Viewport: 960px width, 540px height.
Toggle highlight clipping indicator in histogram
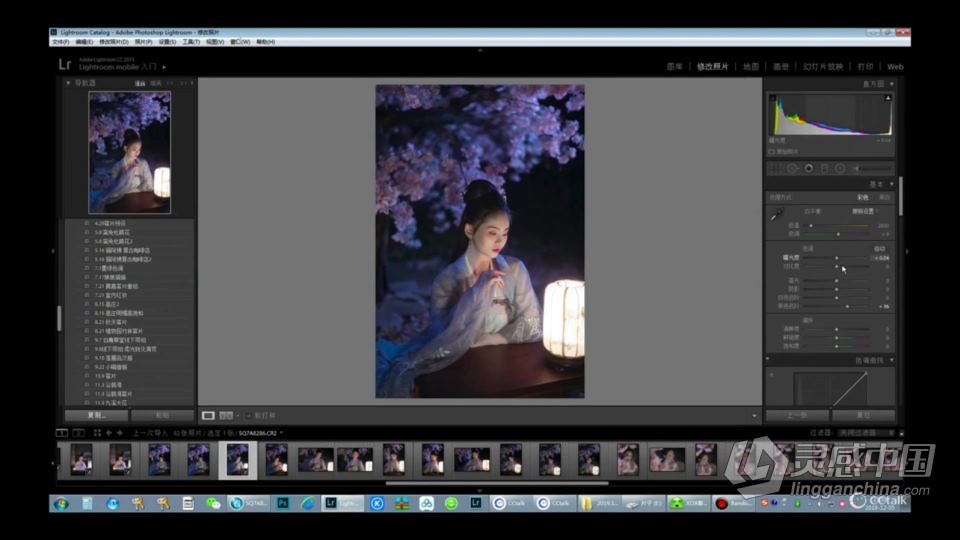click(888, 98)
